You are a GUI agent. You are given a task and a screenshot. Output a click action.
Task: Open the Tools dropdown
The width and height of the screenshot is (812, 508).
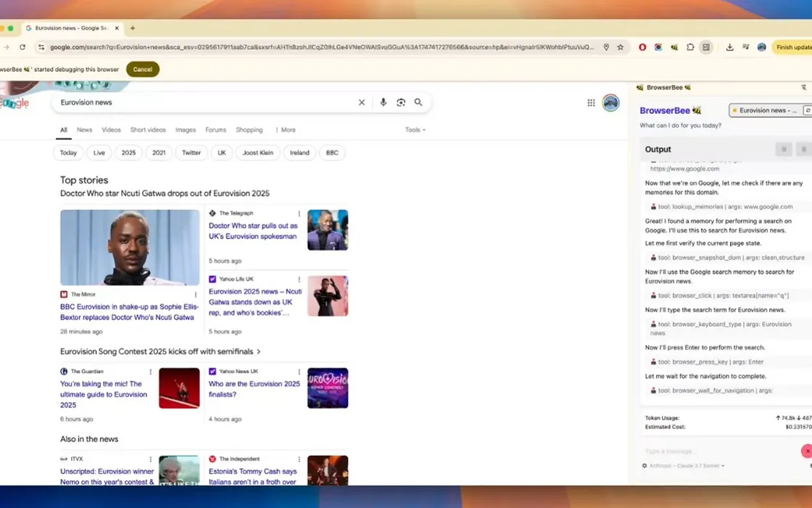(x=415, y=130)
